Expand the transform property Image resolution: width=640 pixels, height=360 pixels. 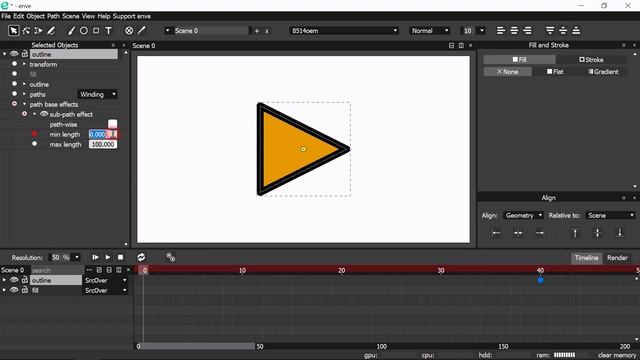(x=24, y=64)
